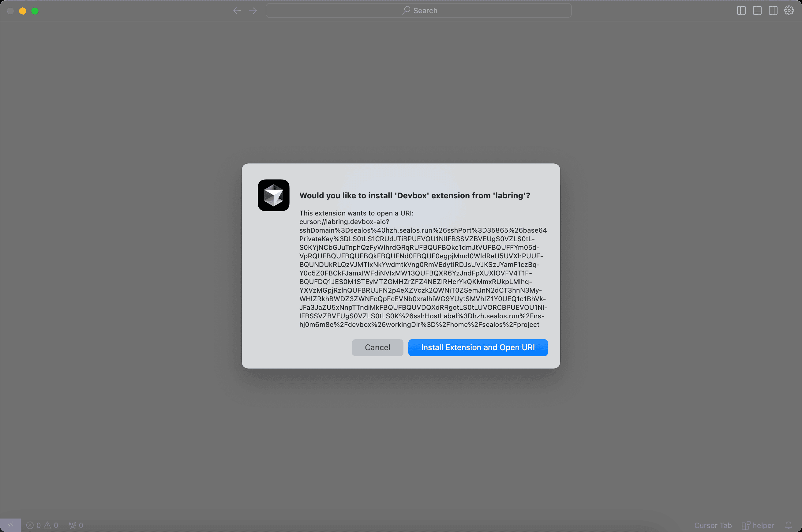
Task: Click the back navigation arrow
Action: (x=237, y=11)
